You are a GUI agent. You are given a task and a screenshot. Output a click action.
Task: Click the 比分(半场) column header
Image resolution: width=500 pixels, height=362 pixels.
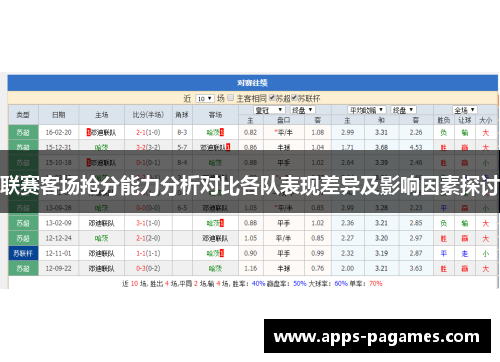coord(148,115)
